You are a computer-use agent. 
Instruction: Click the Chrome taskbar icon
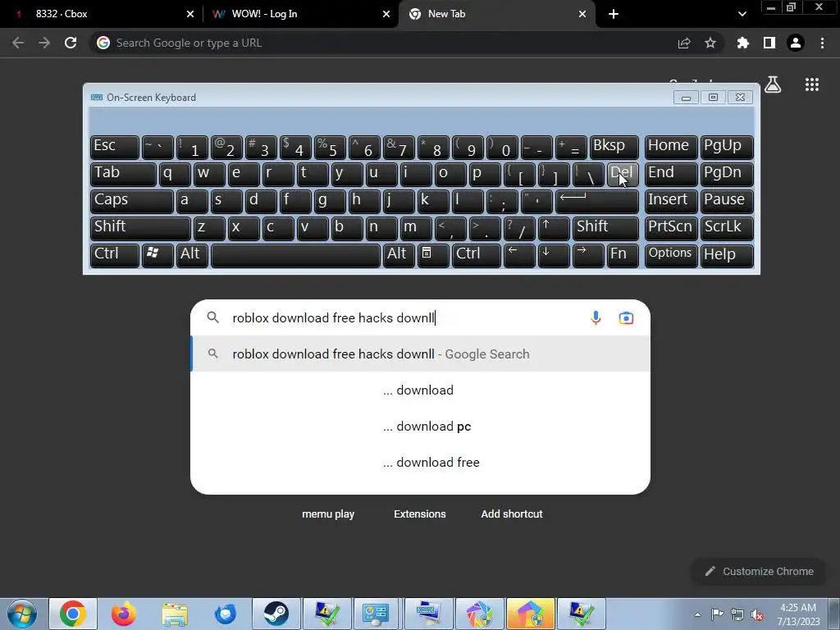click(73, 614)
